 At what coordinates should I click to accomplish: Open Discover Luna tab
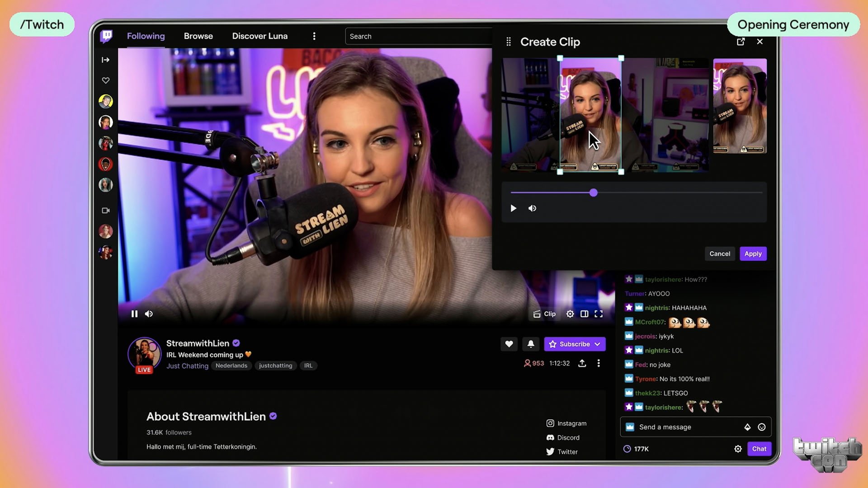259,36
